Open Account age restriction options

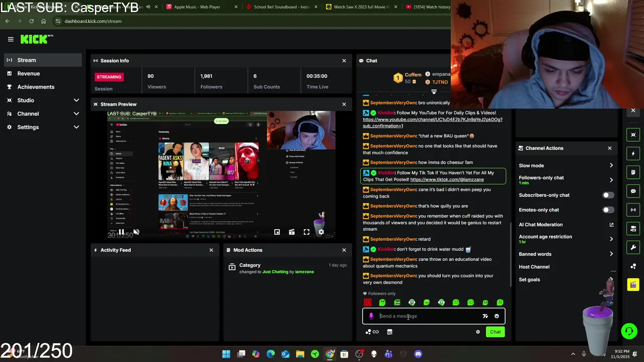(566, 239)
